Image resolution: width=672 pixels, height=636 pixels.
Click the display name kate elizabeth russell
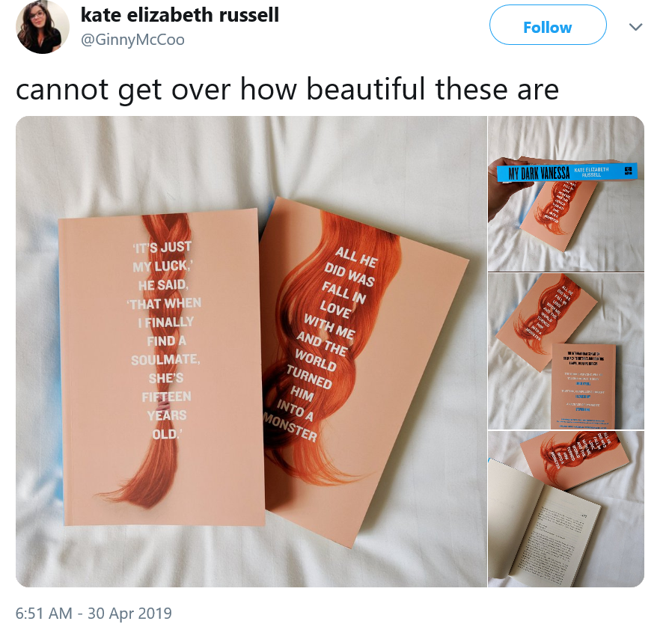[180, 15]
